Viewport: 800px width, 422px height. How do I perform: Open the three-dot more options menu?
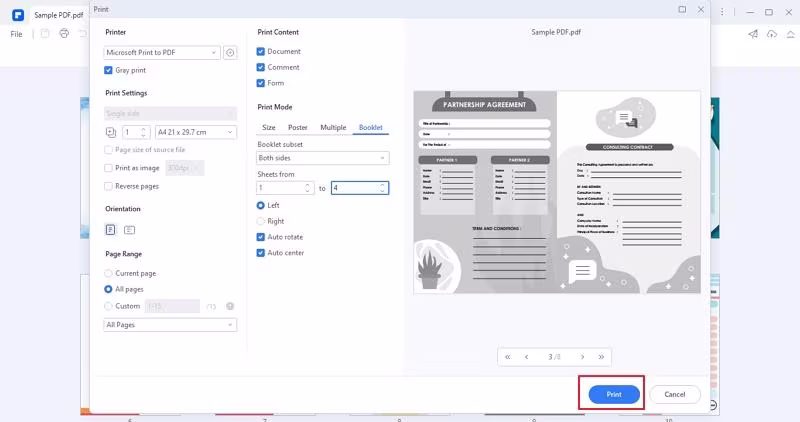click(x=722, y=12)
